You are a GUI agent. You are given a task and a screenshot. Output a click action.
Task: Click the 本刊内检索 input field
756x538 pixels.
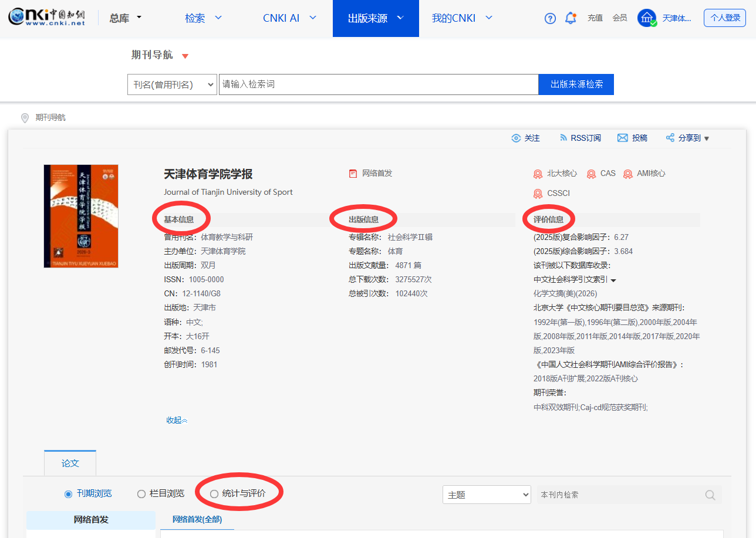point(620,495)
